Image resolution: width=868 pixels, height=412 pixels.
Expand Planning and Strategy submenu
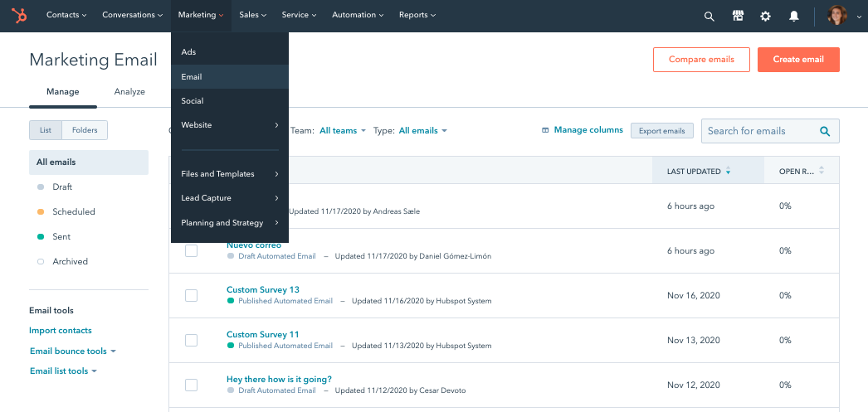(x=230, y=223)
